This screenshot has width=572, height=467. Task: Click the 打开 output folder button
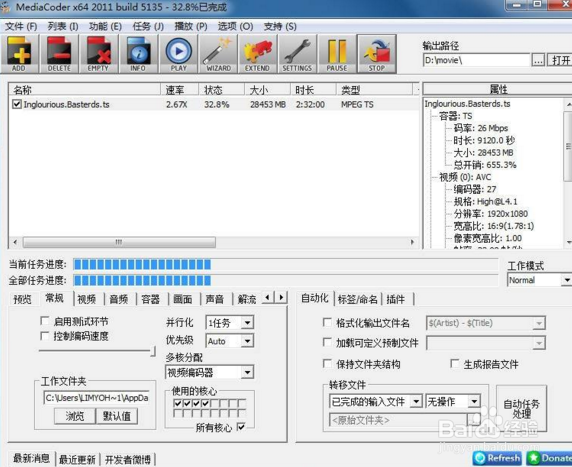[560, 60]
